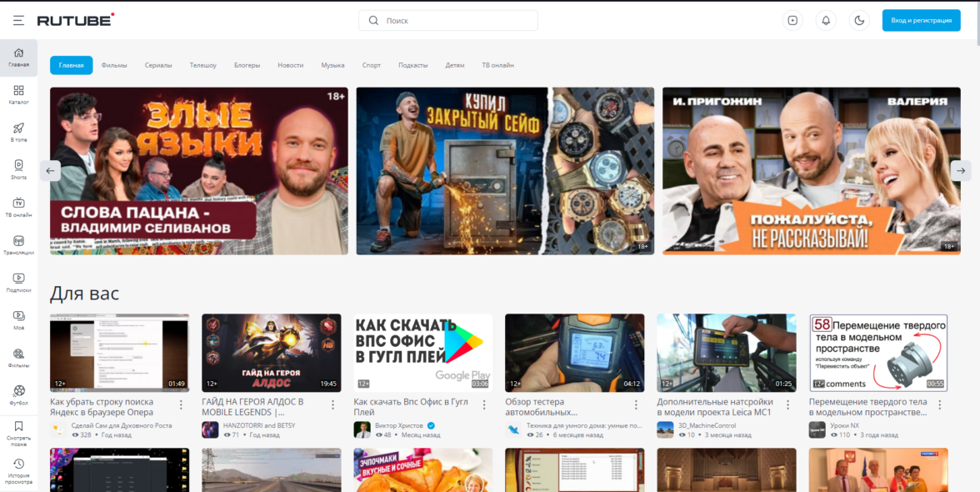Open Shorts in sidebar

[x=18, y=170]
